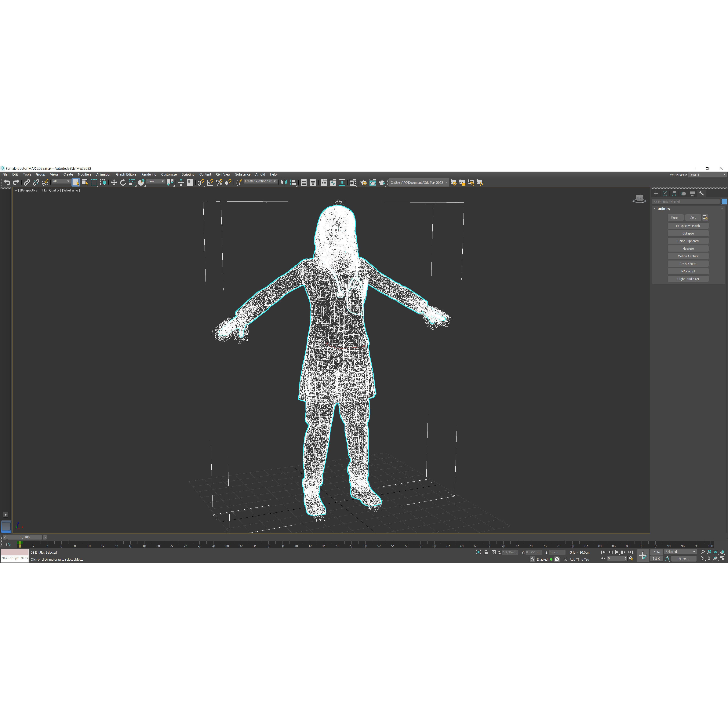Click Edit Named Selection Sets icon
This screenshot has height=728, width=728.
click(239, 182)
